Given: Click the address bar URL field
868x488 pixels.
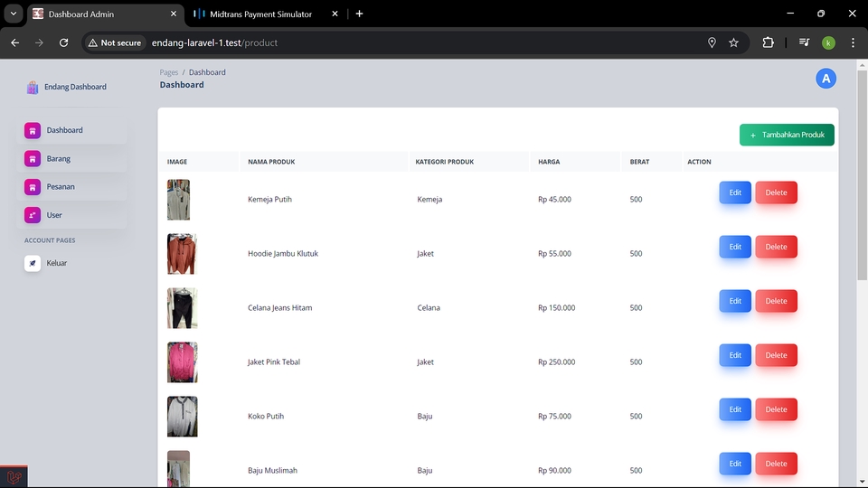Looking at the screenshot, I should [x=362, y=42].
